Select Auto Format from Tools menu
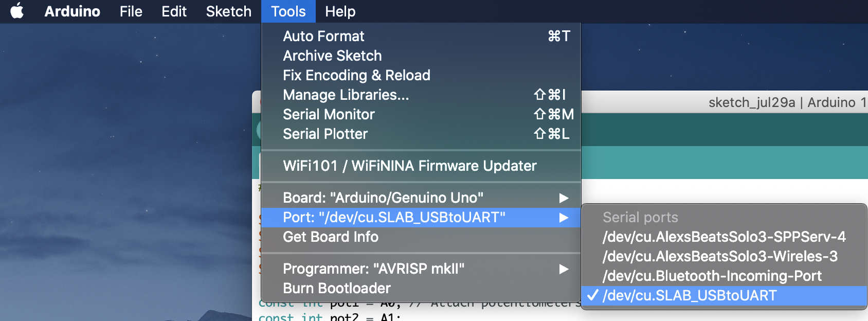This screenshot has height=321, width=868. tap(323, 36)
